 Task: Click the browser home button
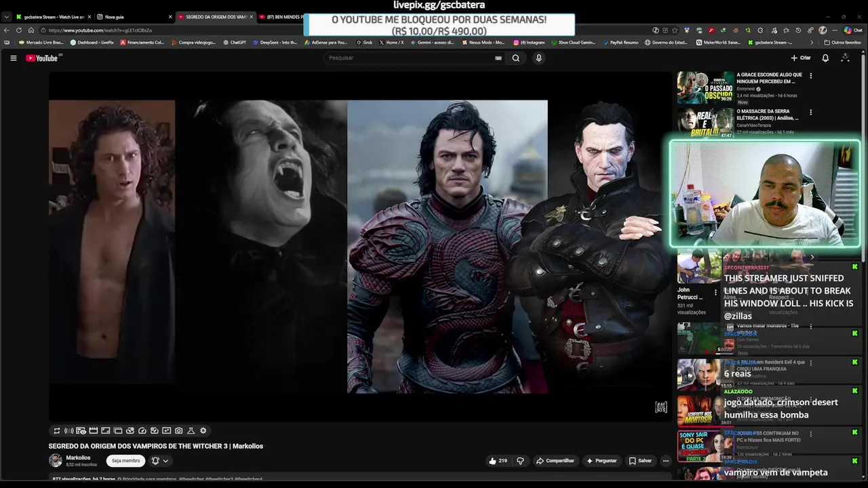[31, 30]
